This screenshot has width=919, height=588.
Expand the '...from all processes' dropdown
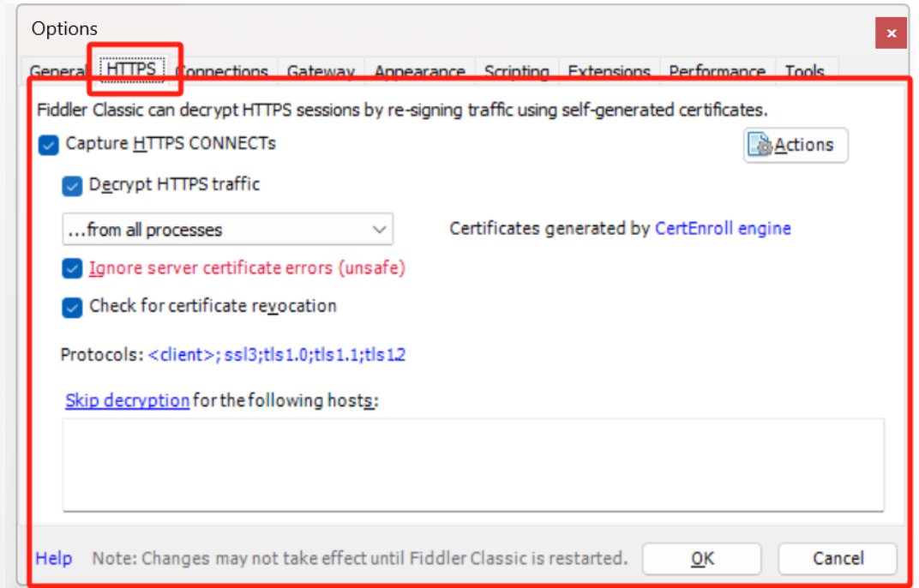[227, 229]
